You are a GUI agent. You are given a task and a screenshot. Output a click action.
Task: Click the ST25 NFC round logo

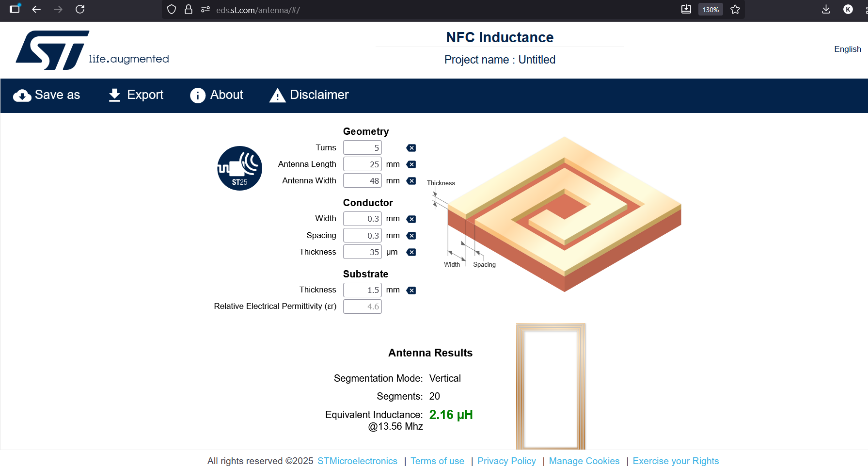[239, 168]
